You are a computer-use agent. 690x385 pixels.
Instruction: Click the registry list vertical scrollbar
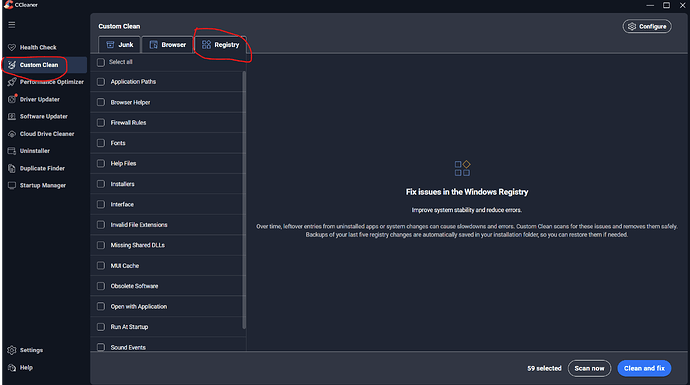pyautogui.click(x=244, y=200)
